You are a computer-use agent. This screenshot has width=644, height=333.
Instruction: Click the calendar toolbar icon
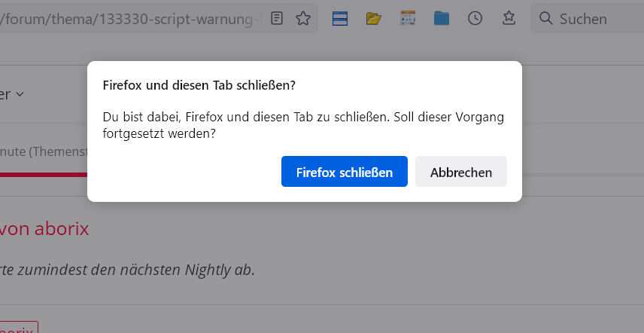click(x=408, y=18)
